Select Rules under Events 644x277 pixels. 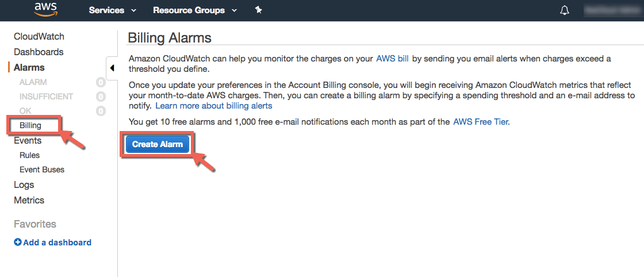[29, 155]
